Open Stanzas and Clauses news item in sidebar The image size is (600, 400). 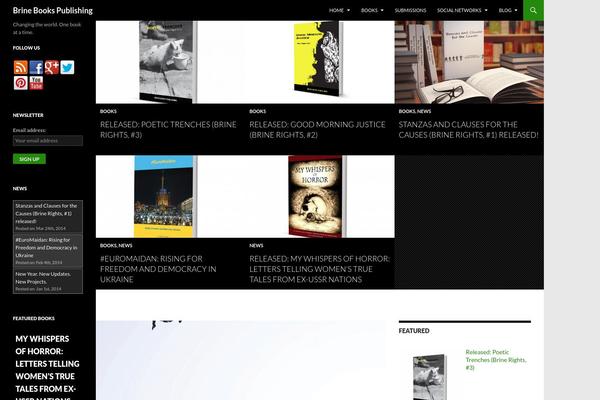[46, 213]
